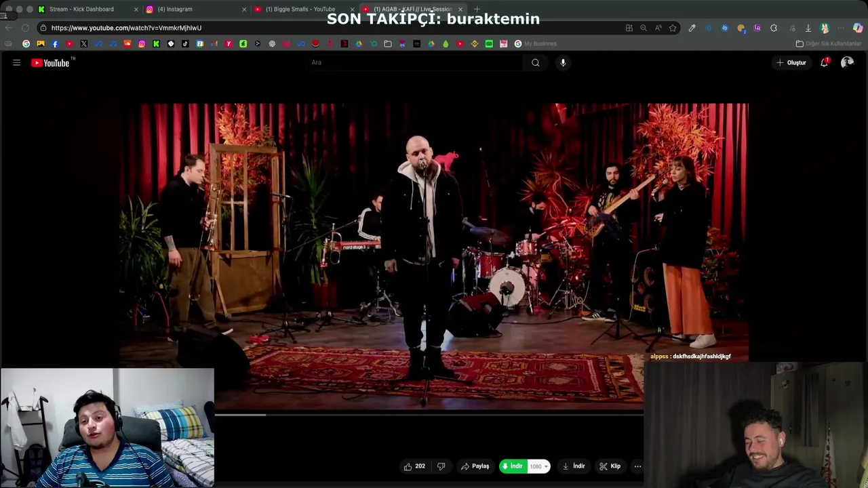The height and width of the screenshot is (488, 868).
Task: Open the YouTube notifications bell
Action: [x=824, y=62]
